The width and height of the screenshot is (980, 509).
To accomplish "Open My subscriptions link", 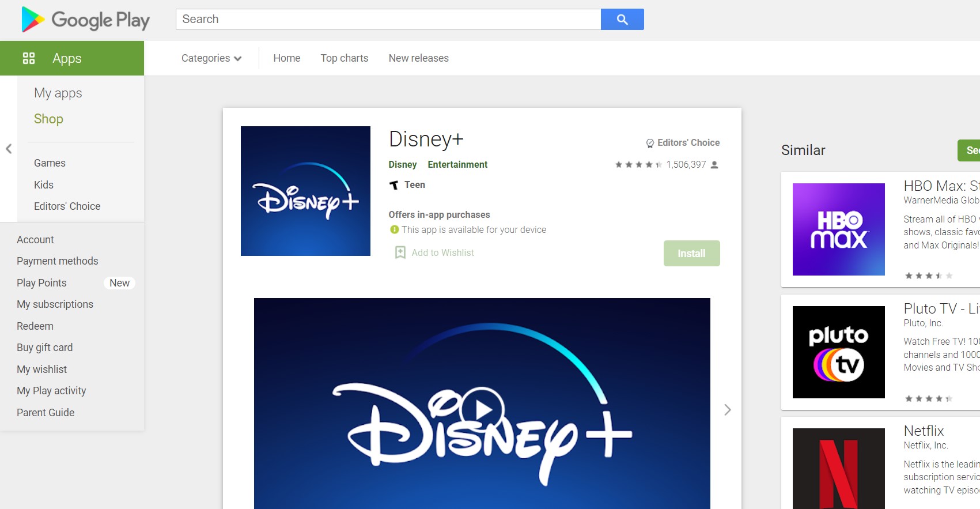I will tap(55, 304).
